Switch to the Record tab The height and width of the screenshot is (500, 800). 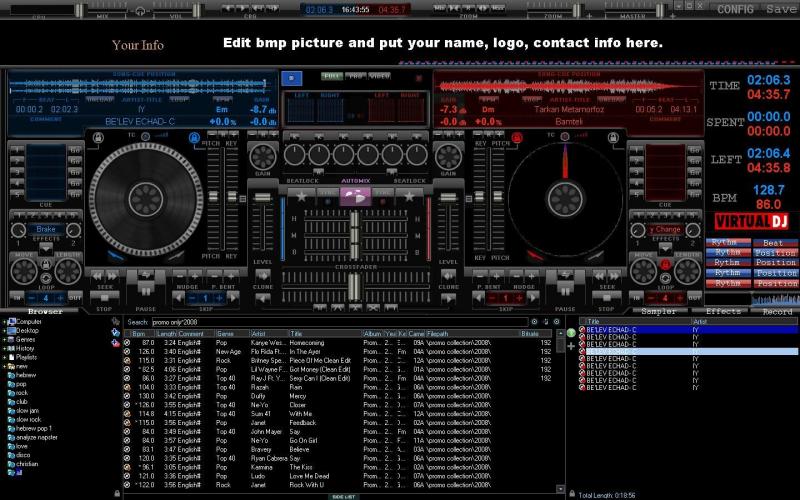tap(778, 311)
